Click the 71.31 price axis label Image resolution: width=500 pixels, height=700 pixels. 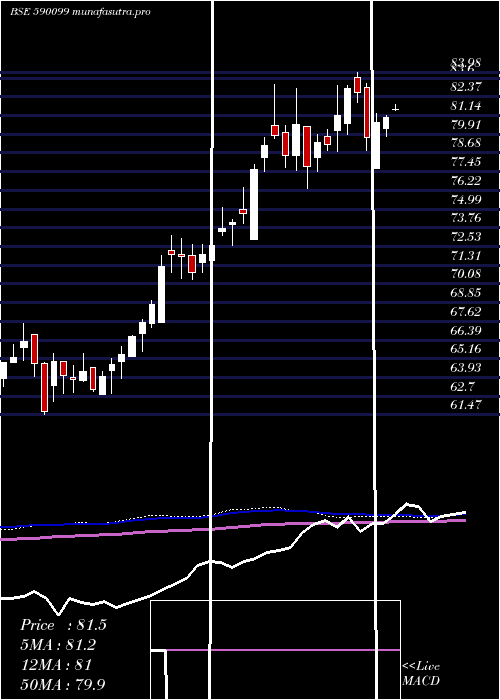466,256
